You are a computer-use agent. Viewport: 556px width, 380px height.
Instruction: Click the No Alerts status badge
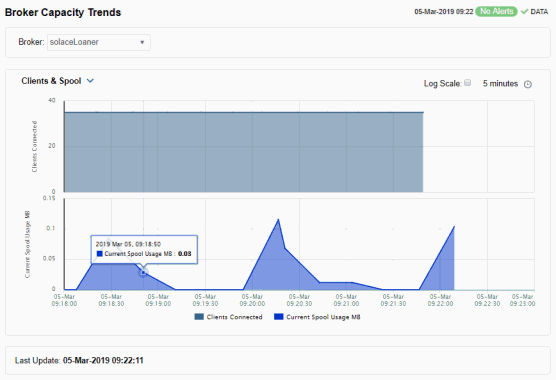[496, 11]
